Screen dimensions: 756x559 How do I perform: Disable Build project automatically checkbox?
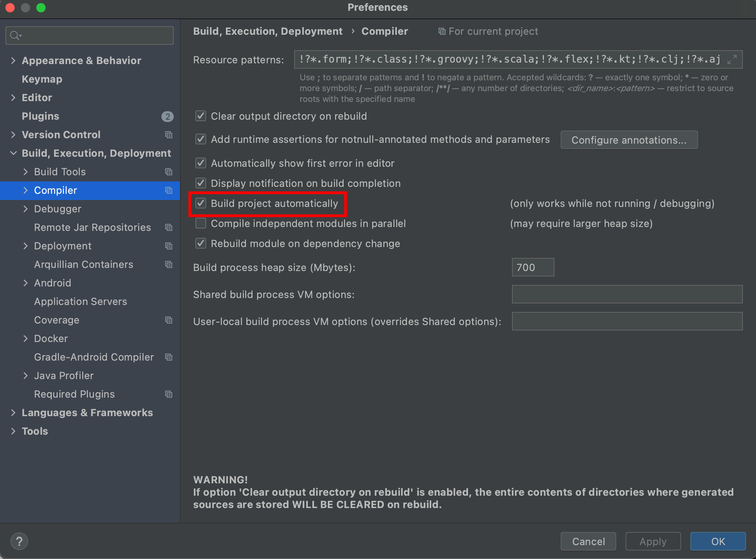[x=201, y=203]
